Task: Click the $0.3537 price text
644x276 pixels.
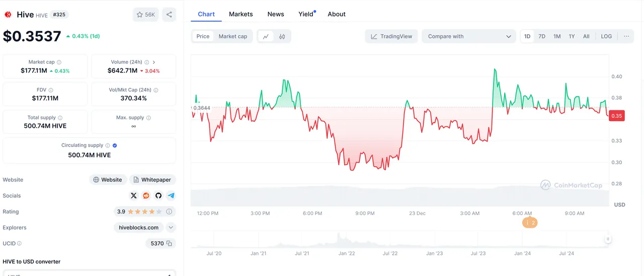Action: (x=32, y=36)
